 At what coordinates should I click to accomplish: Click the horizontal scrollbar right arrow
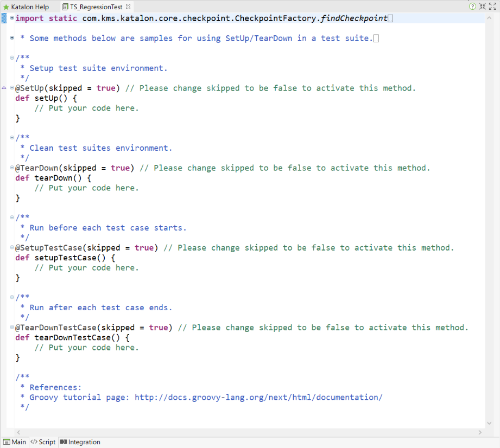pos(480,432)
